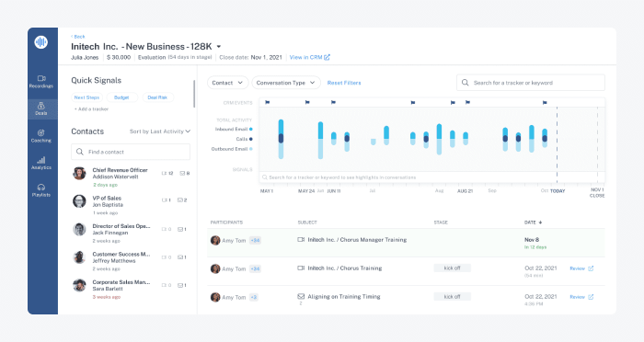Click the last CRM event flag before Today

click(545, 102)
